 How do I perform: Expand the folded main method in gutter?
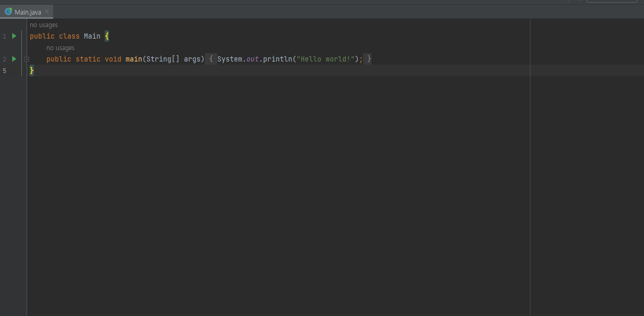tap(27, 59)
